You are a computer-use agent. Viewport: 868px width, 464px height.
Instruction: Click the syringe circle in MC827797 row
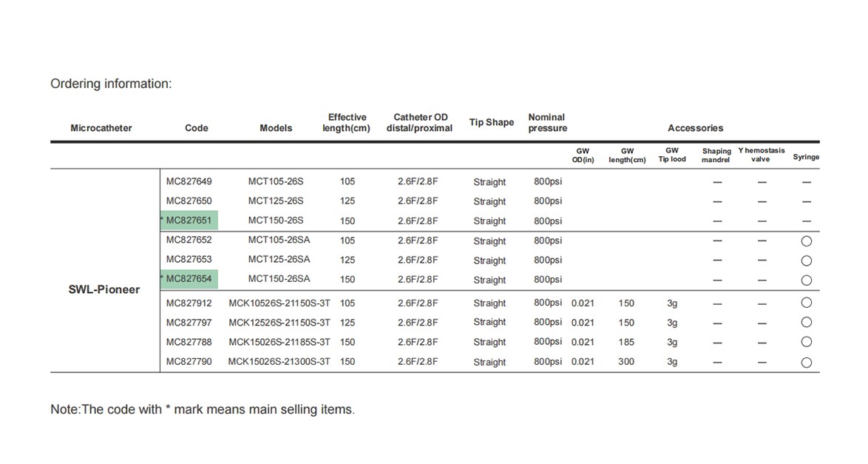[806, 322]
